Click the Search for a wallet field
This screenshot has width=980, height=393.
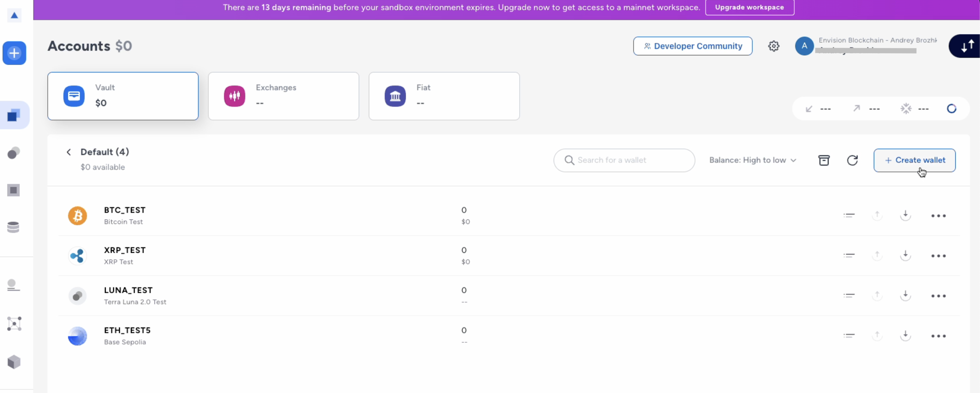pyautogui.click(x=624, y=160)
